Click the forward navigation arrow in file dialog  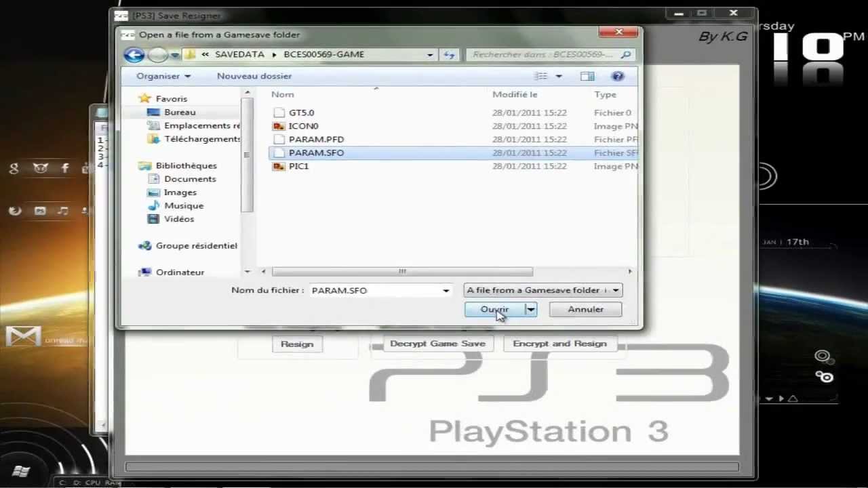pos(157,55)
